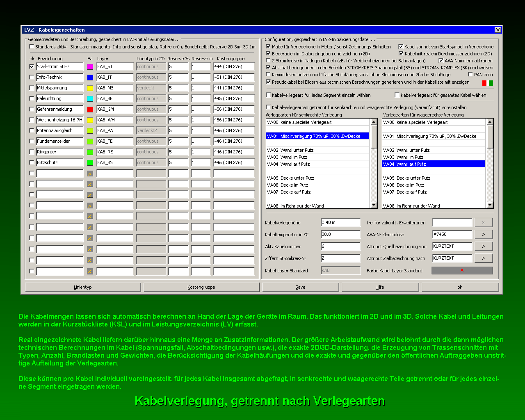This screenshot has width=525, height=420.
Task: Click the arrow button next to Attribut Quellbezeichnung von
Action: (483, 246)
